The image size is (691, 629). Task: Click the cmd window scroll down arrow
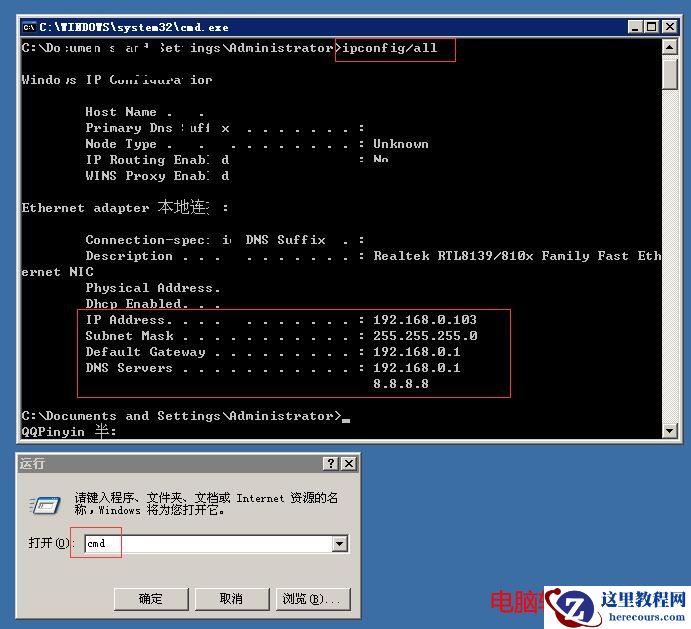(x=669, y=430)
